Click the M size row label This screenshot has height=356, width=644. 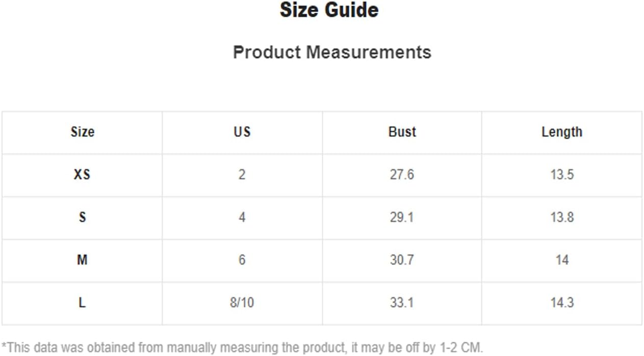point(82,260)
